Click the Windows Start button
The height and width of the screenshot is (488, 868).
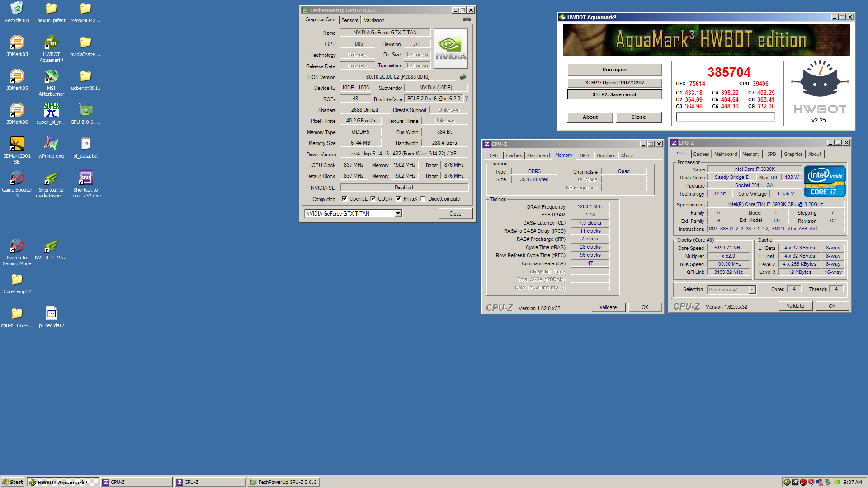click(x=13, y=482)
